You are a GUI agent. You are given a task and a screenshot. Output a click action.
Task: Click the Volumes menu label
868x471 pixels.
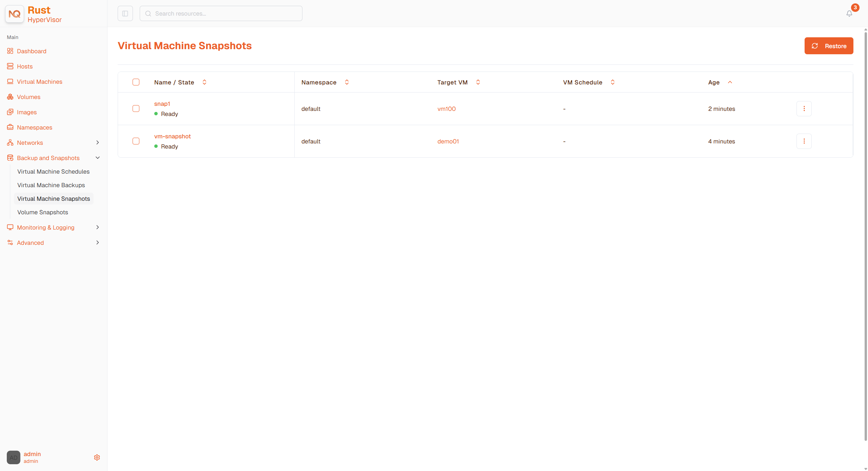[x=28, y=97]
